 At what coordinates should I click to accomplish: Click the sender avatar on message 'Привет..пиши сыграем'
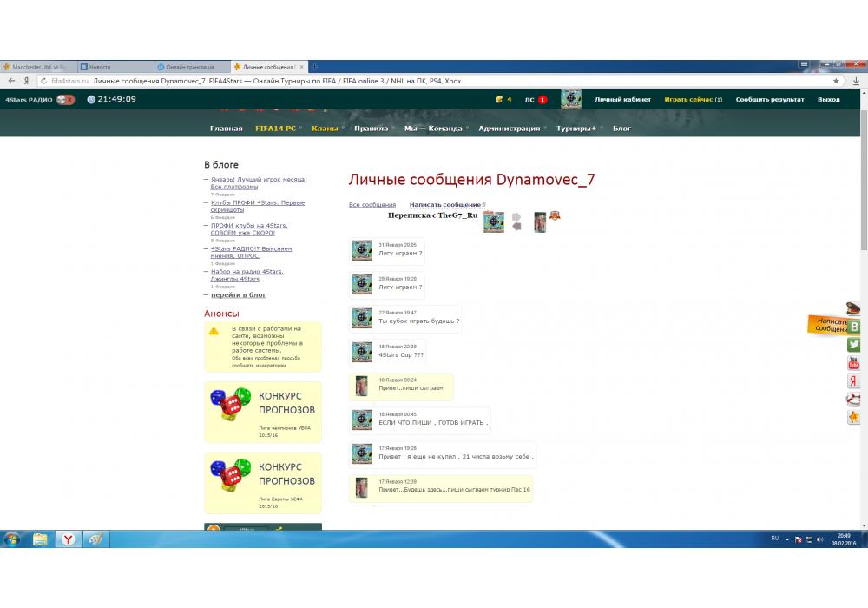361,386
